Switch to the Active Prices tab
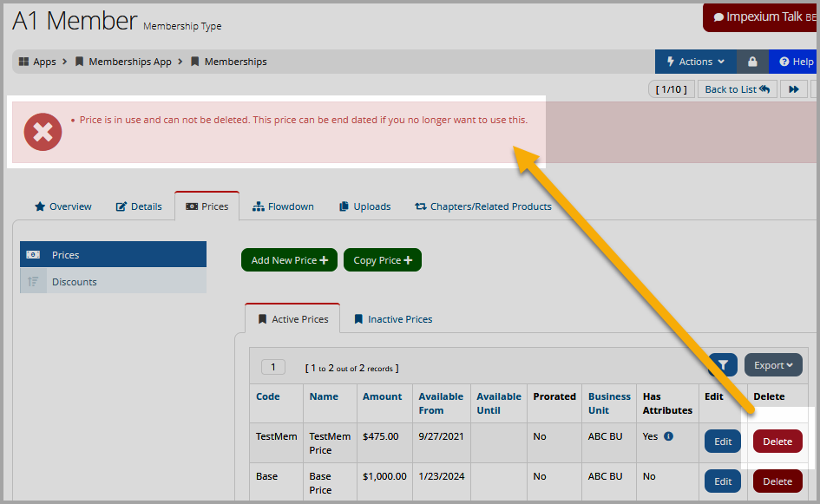820x504 pixels. 292,319
